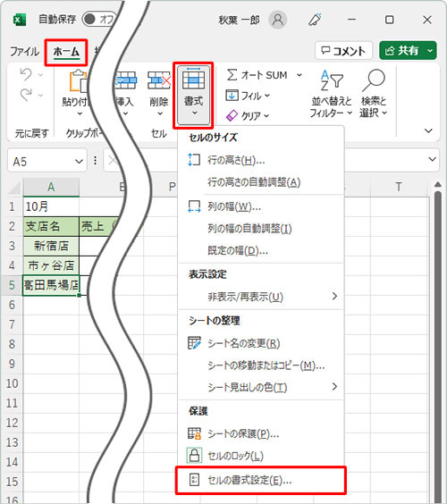Screen dimensions: 447x504
Task: Switch to the ホーム tab
Action: [x=66, y=52]
